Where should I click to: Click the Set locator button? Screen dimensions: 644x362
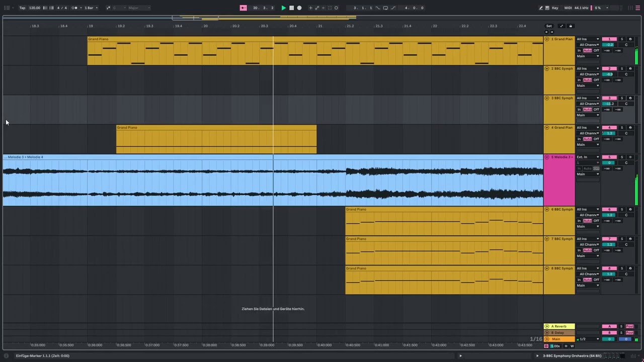(549, 26)
